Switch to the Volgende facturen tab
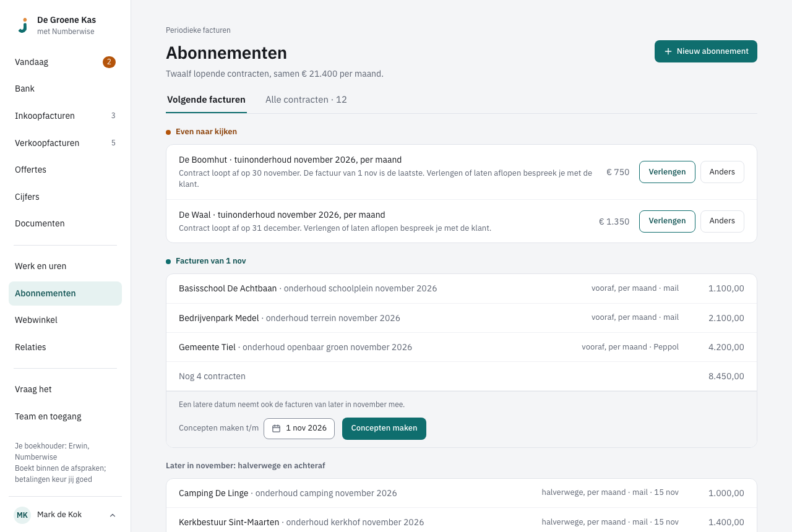This screenshot has width=792, height=532. tap(206, 100)
